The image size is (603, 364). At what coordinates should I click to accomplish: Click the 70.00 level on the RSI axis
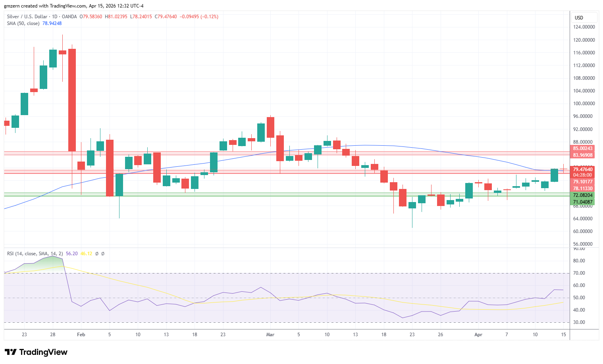579,273
